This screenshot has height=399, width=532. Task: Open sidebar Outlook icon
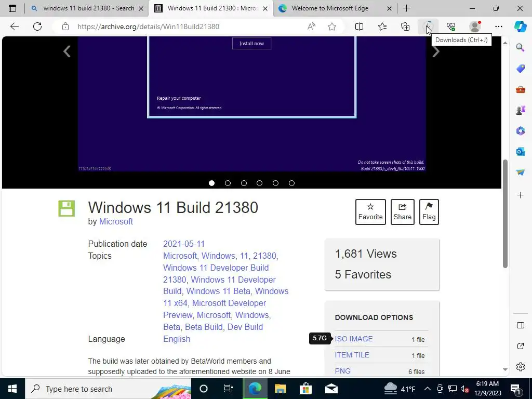[520, 151]
